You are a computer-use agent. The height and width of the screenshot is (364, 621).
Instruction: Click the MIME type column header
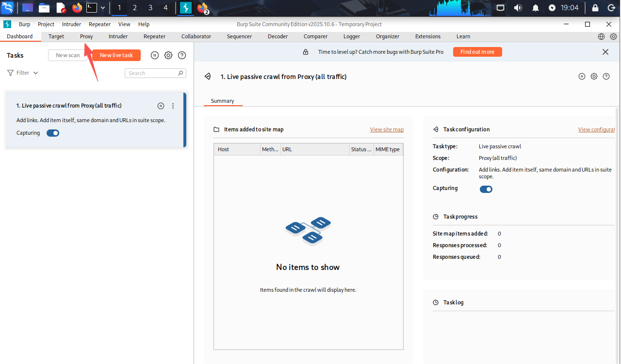pyautogui.click(x=388, y=149)
